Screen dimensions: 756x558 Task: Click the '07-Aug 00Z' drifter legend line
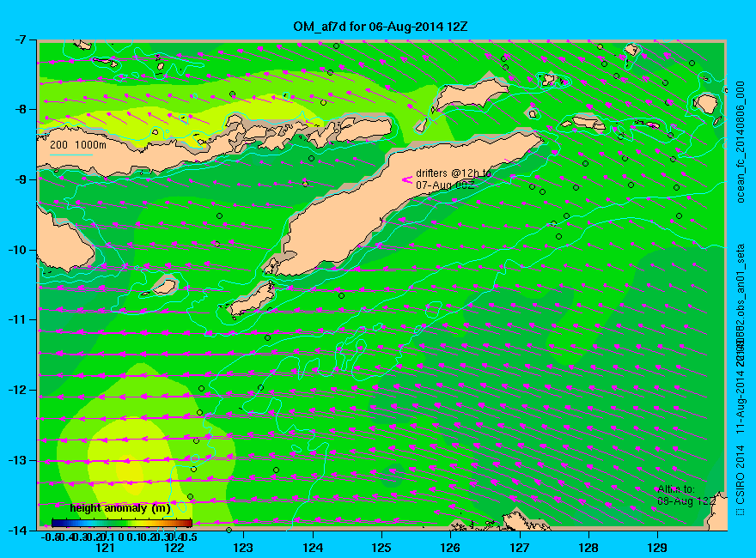(445, 185)
